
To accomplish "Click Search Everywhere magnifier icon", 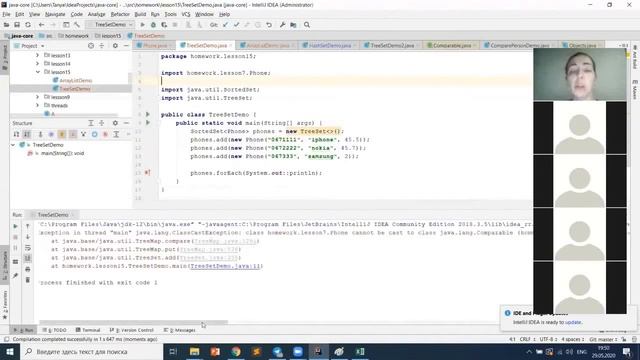I will pos(307,25).
